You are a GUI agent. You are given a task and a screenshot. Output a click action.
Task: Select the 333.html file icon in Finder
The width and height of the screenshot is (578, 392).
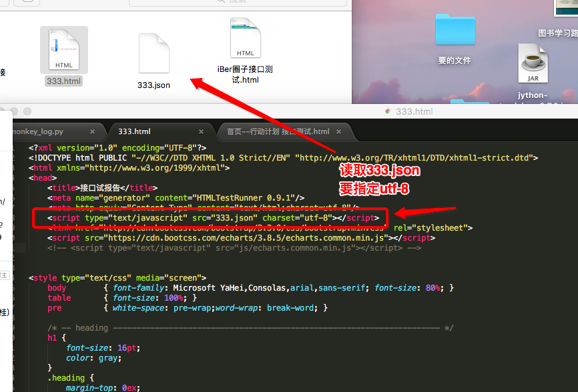pos(64,50)
